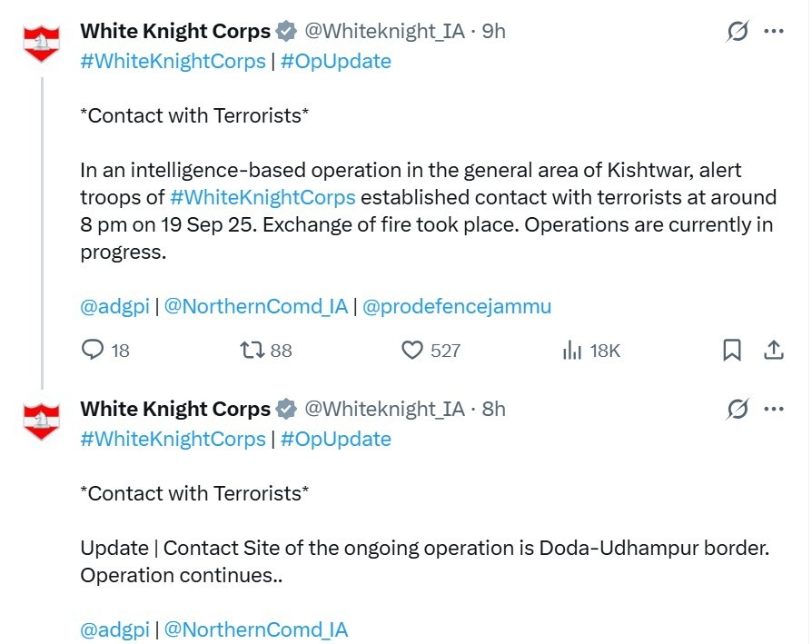The image size is (812, 644).
Task: Reply to the Kishtwar operation post
Action: pos(94,350)
